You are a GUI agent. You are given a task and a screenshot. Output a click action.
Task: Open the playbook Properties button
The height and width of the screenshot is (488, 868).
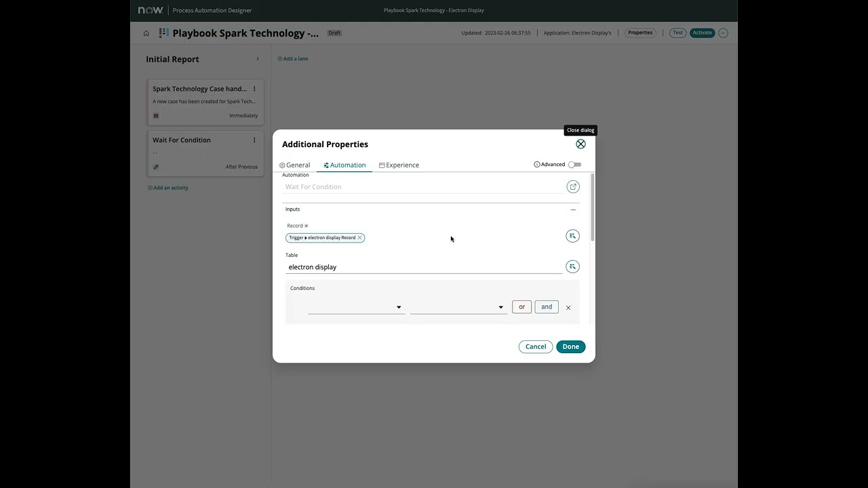click(x=640, y=33)
